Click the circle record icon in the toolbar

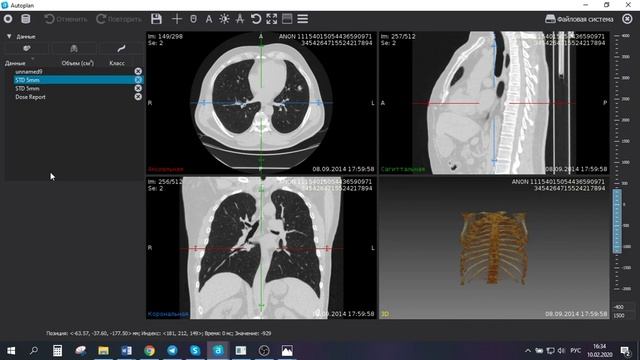(8, 19)
